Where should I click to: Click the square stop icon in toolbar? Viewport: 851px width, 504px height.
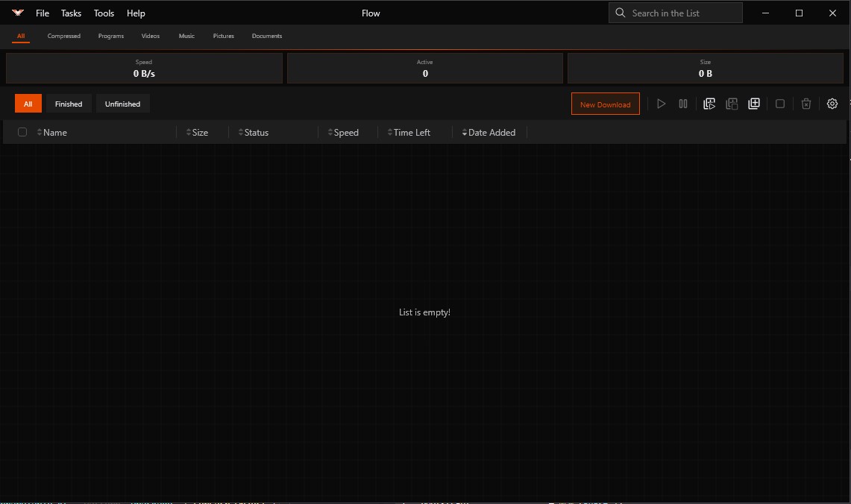click(780, 104)
